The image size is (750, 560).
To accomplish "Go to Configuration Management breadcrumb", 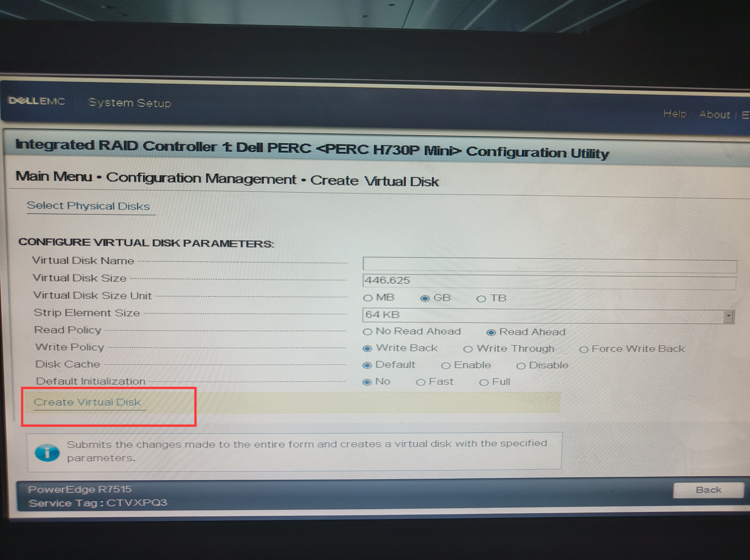I will [201, 178].
